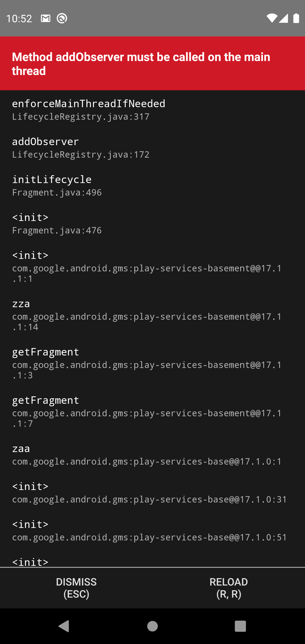Open the Gmail notification icon

[46, 18]
